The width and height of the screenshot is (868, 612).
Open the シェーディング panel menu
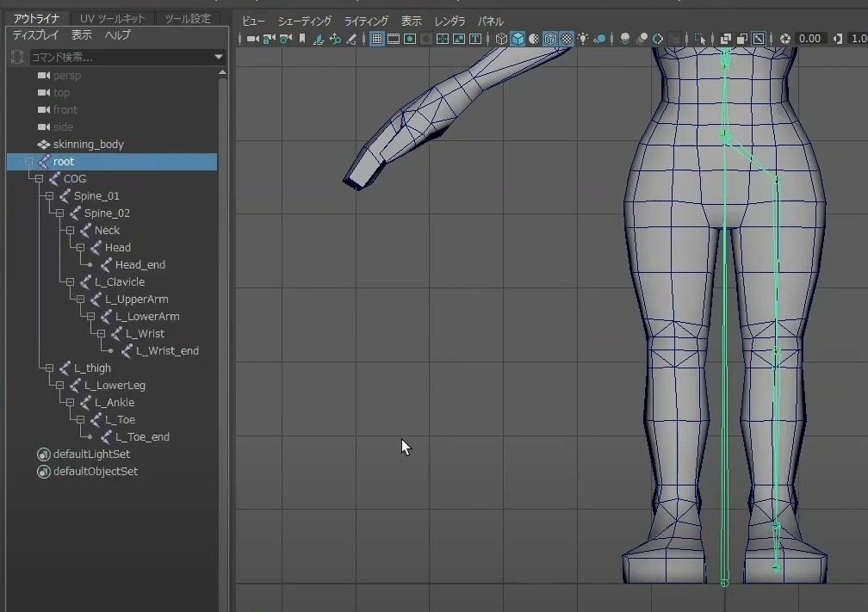(x=304, y=21)
